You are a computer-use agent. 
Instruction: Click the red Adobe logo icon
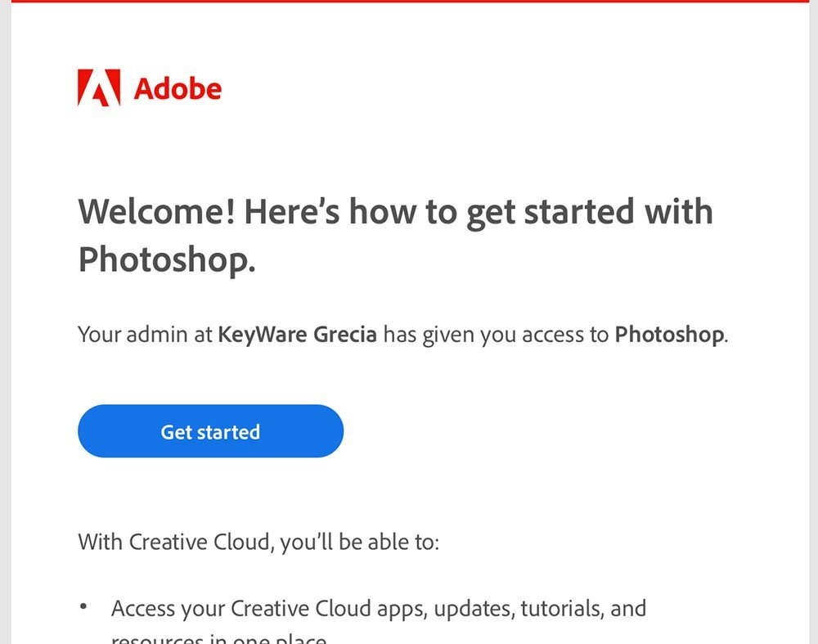(x=99, y=88)
